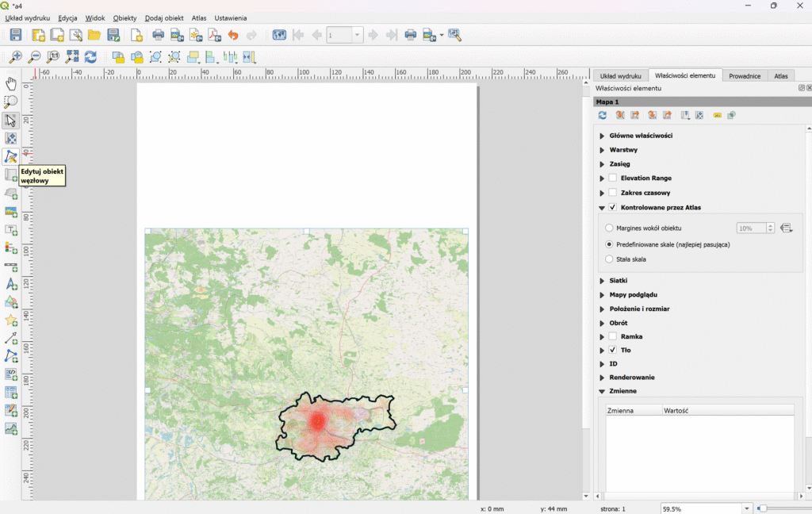Export layout as PDF
This screenshot has height=514, width=812.
click(x=214, y=35)
